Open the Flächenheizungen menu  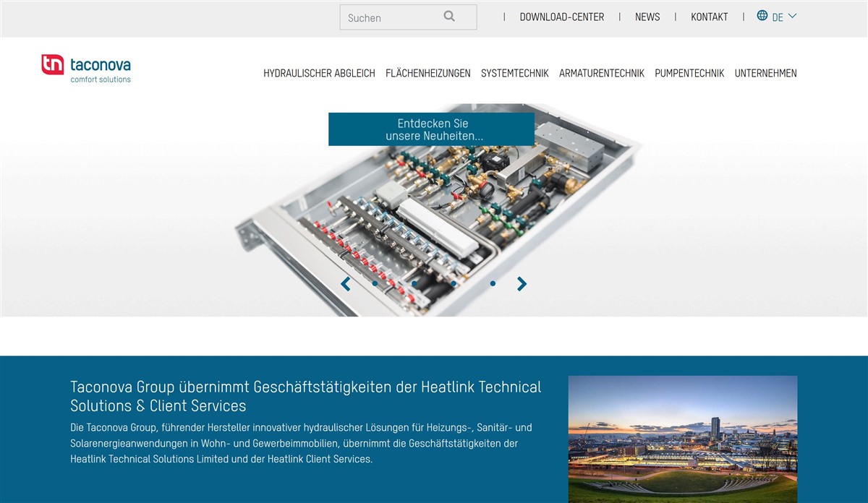pos(428,73)
